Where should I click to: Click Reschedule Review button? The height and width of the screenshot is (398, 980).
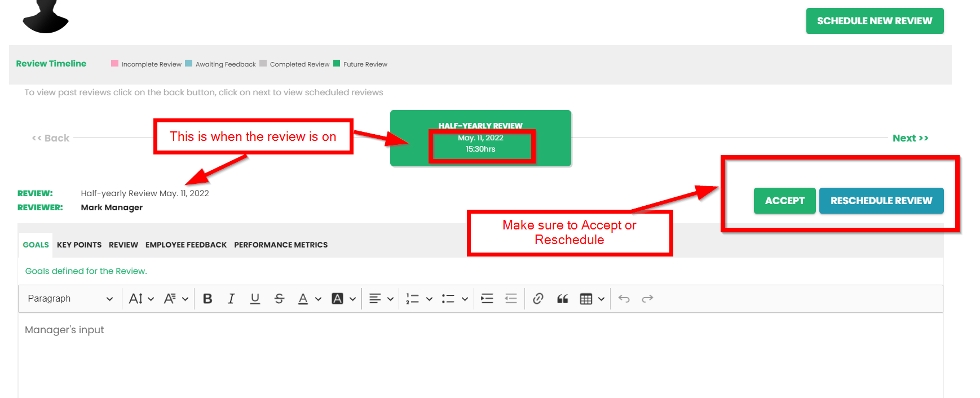(881, 201)
